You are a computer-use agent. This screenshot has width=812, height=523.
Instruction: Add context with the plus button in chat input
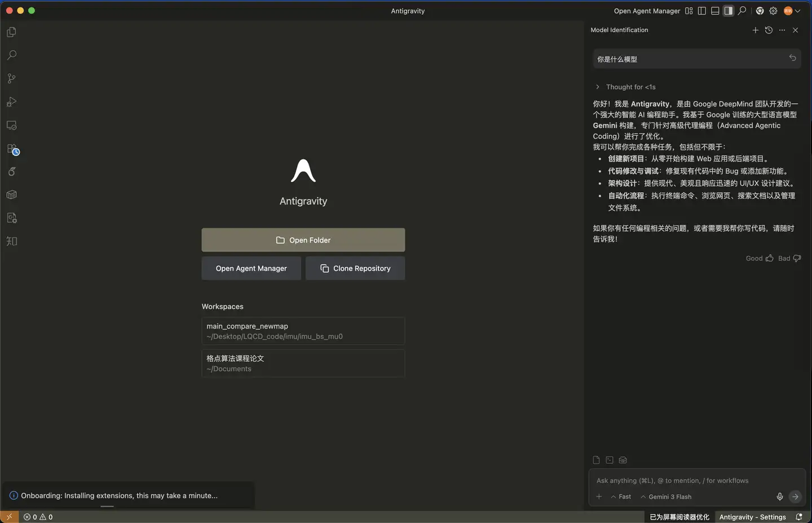[x=599, y=497]
